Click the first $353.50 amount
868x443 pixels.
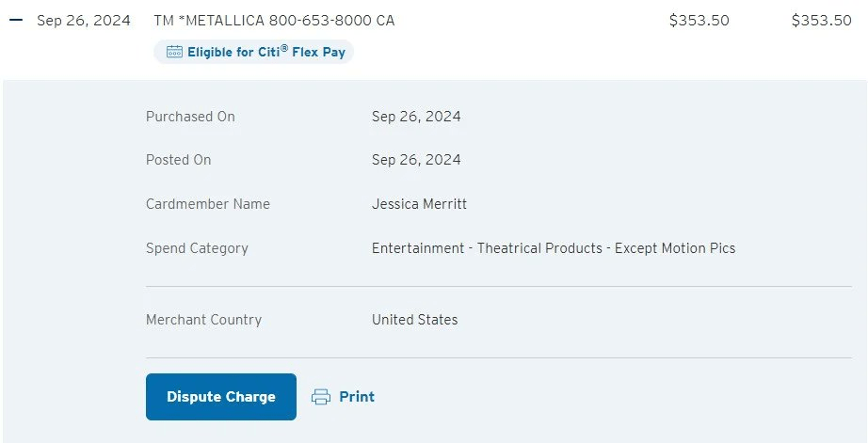[x=699, y=21]
